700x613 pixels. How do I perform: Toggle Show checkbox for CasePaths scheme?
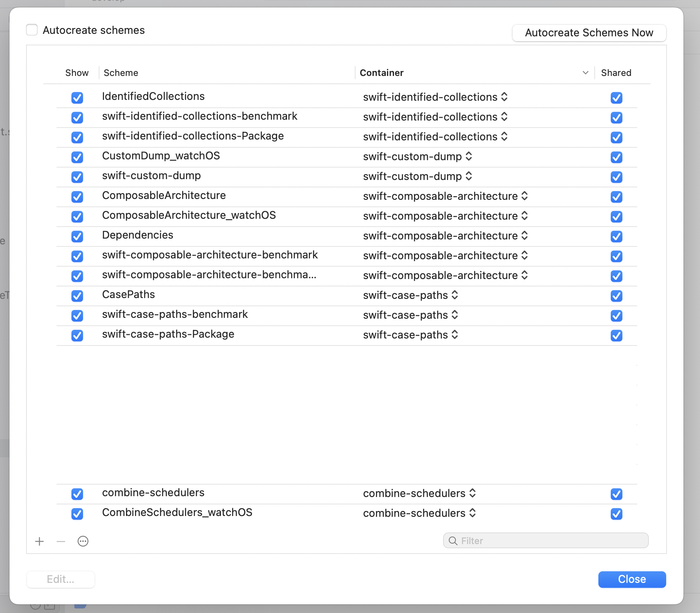(x=77, y=296)
